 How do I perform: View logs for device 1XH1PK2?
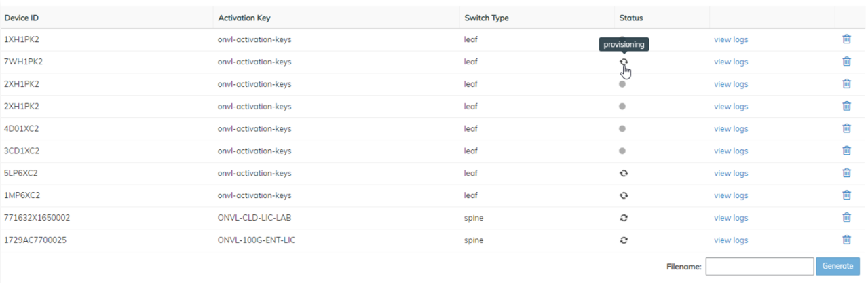[x=731, y=39]
